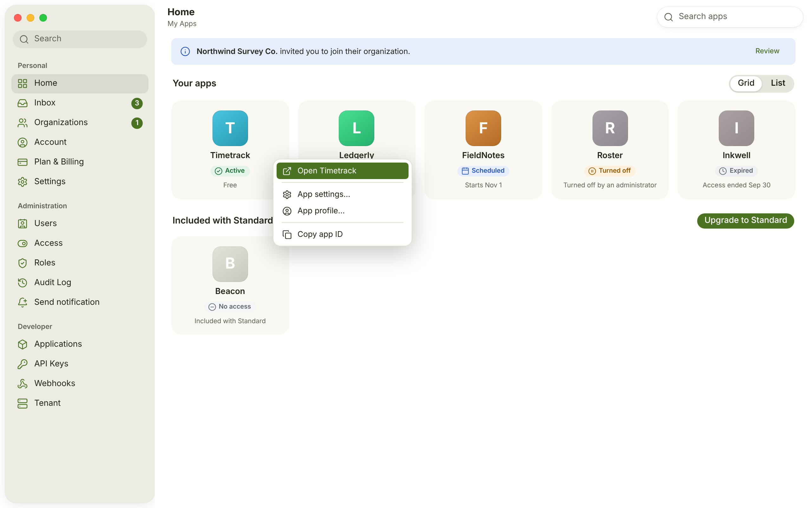
Task: Click the Active status on Timetrack
Action: (x=230, y=171)
